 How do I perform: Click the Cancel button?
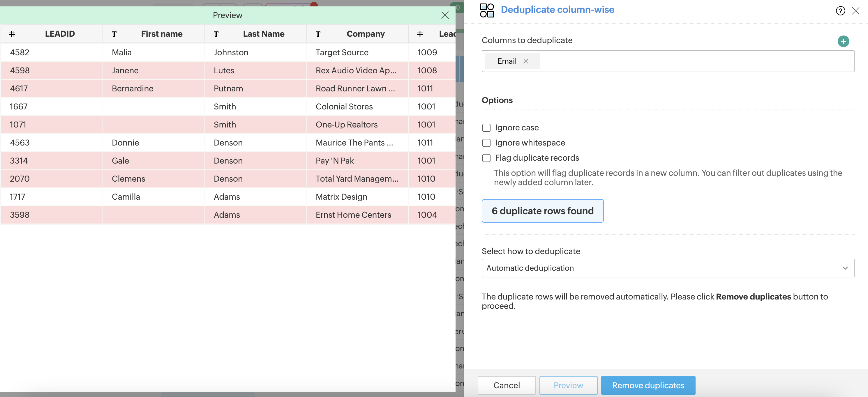[x=506, y=385]
